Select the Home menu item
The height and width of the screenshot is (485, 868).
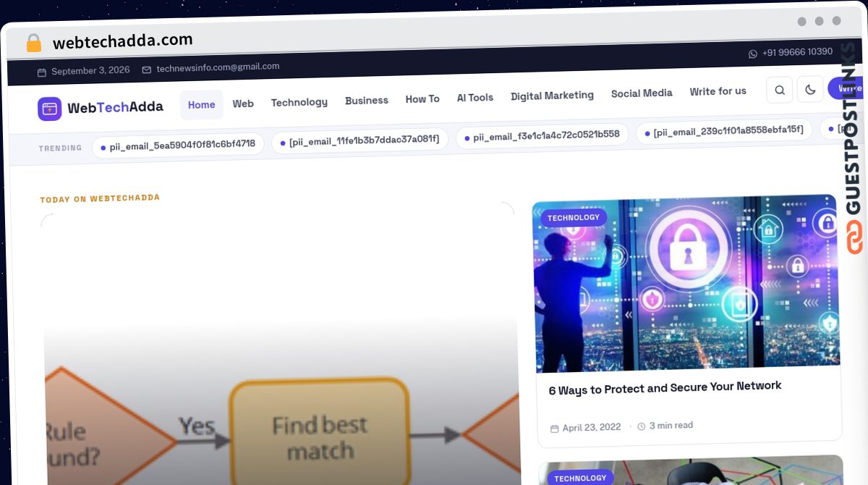coord(201,105)
